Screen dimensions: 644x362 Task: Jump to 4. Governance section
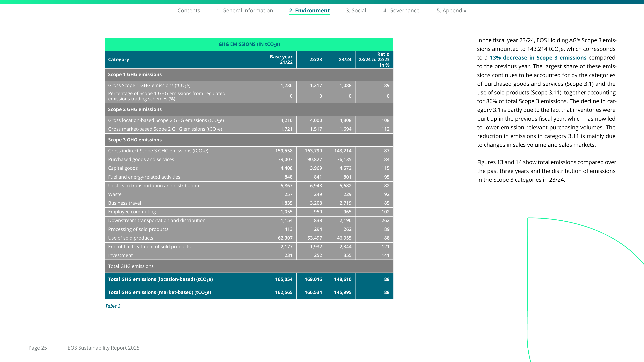[x=401, y=10]
